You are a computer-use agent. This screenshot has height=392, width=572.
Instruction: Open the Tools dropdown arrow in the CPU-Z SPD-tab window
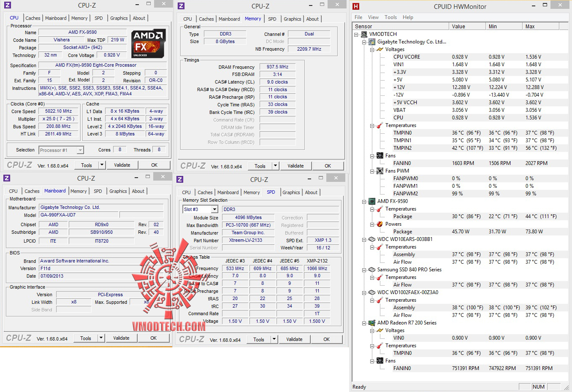(274, 339)
